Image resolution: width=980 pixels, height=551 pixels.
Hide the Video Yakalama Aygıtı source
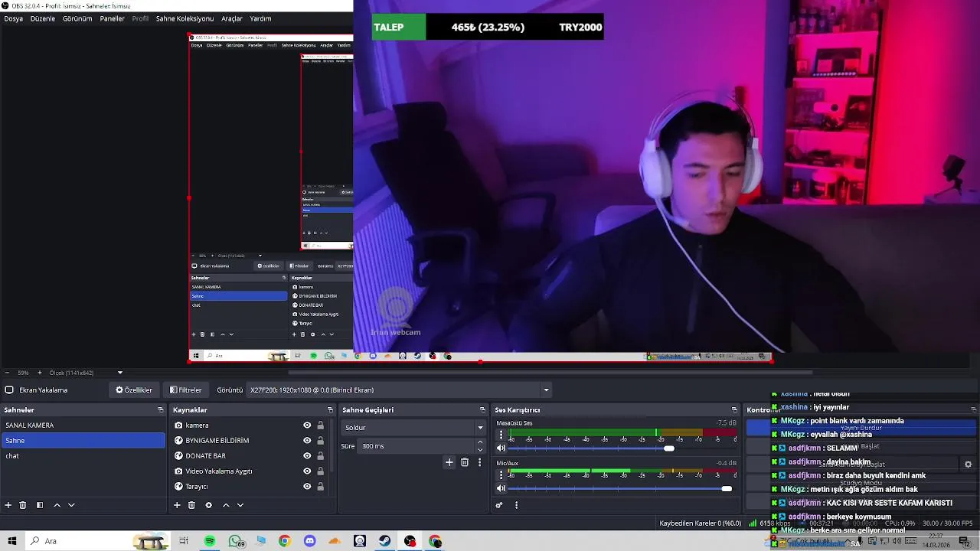pyautogui.click(x=307, y=471)
